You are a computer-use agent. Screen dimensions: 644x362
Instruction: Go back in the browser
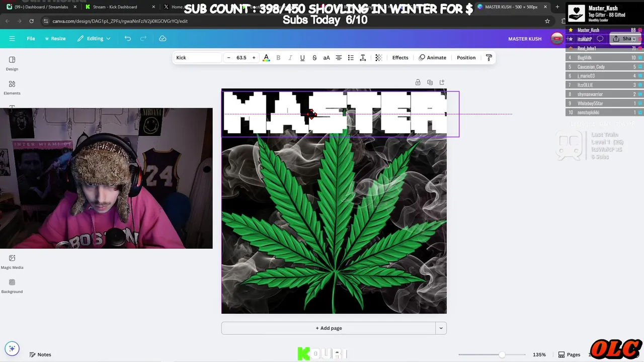click(x=7, y=21)
